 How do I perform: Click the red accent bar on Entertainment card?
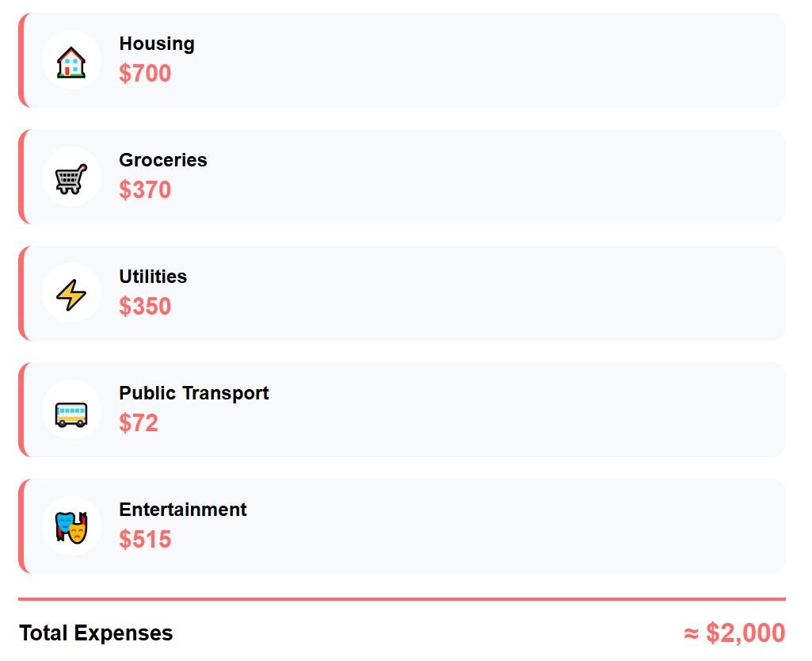pos(21,526)
